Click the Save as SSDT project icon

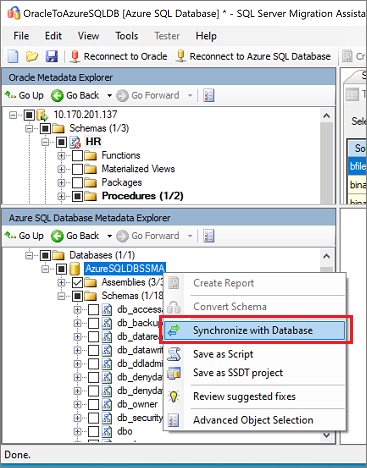[174, 373]
